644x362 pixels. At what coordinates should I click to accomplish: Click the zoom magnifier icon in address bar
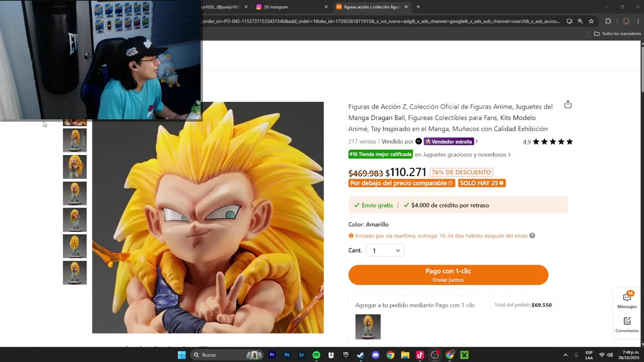click(x=580, y=21)
